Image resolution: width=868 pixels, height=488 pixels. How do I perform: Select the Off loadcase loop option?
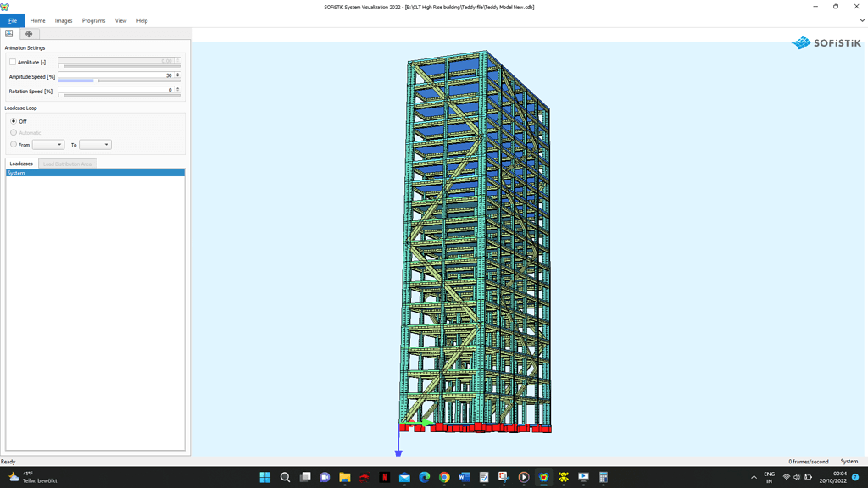pyautogui.click(x=14, y=121)
